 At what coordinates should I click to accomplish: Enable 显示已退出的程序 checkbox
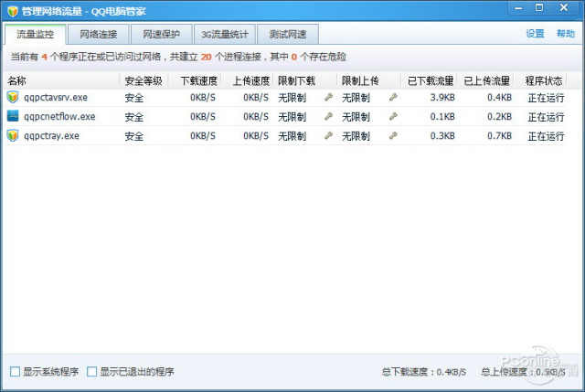[91, 372]
